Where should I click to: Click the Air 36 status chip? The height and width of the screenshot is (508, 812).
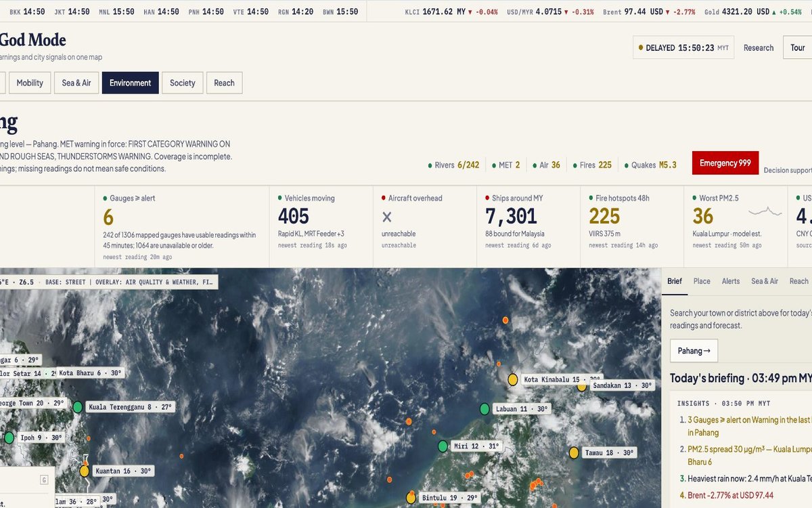(x=546, y=165)
